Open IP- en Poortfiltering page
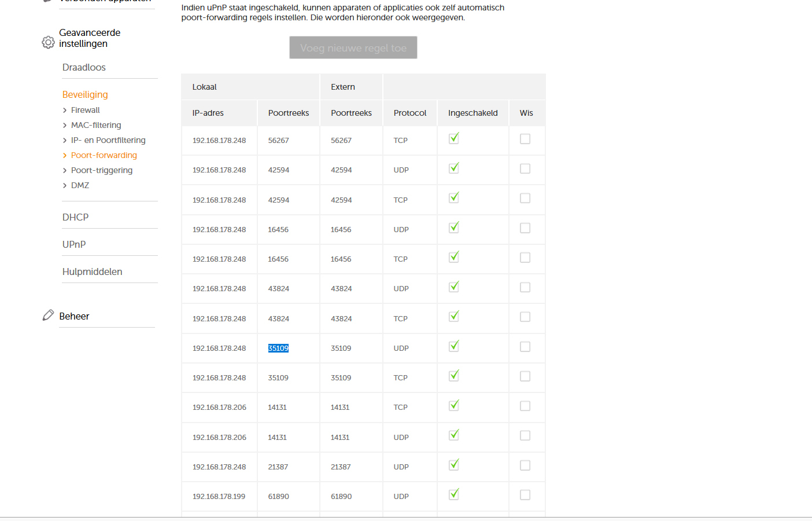 (x=108, y=140)
